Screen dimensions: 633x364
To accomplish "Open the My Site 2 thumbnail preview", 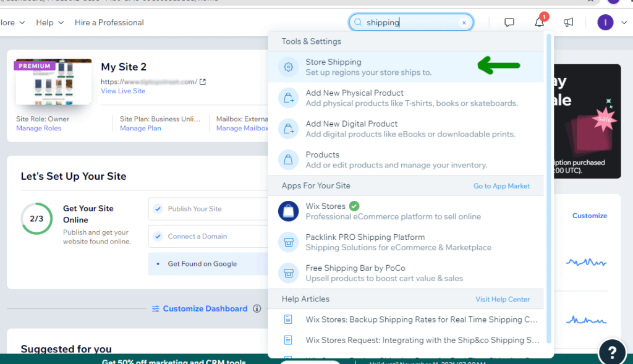I will pos(54,82).
